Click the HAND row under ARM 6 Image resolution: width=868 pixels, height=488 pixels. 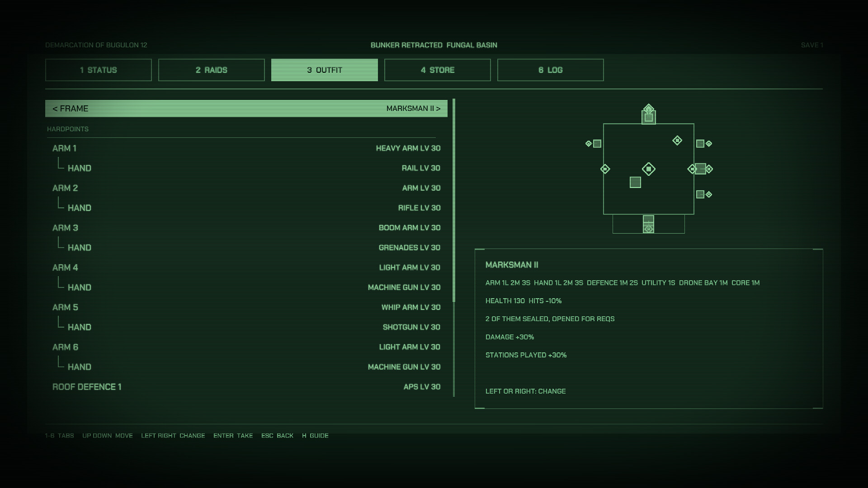coord(246,367)
